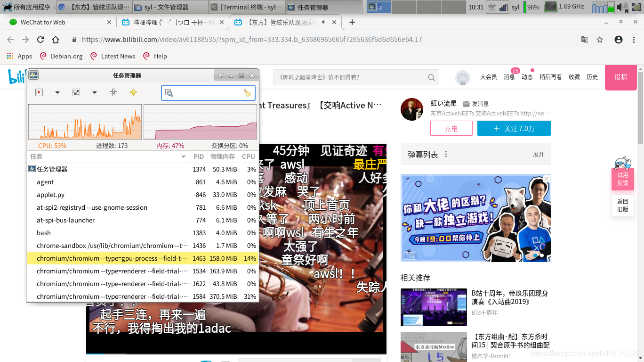The width and height of the screenshot is (644, 362).
Task: Expand the 弹幕列表 with 展开
Action: tap(539, 154)
